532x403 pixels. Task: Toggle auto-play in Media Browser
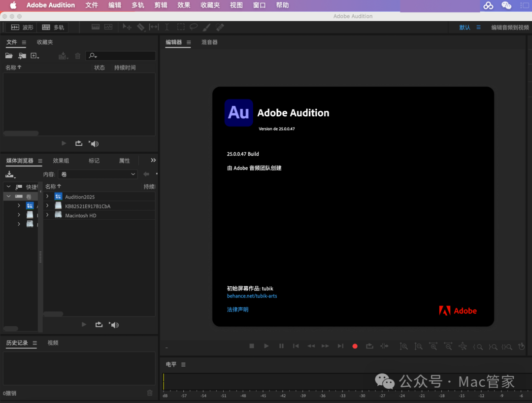click(114, 325)
